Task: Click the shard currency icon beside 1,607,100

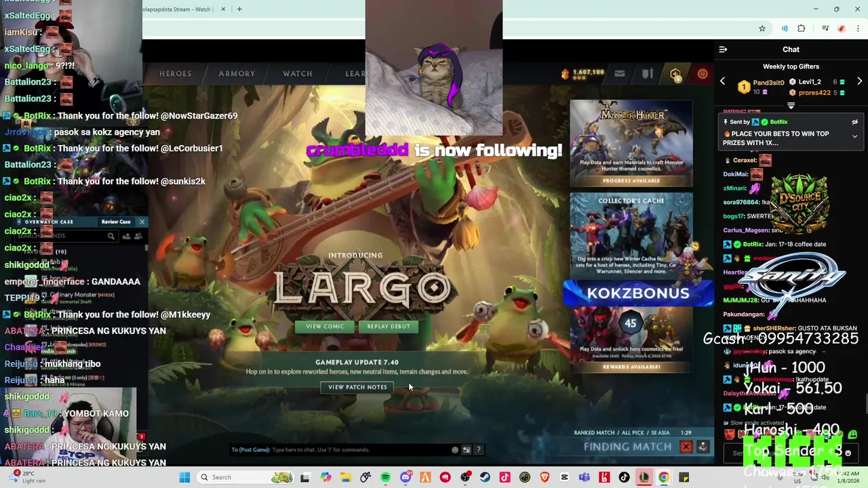Action: coord(565,73)
